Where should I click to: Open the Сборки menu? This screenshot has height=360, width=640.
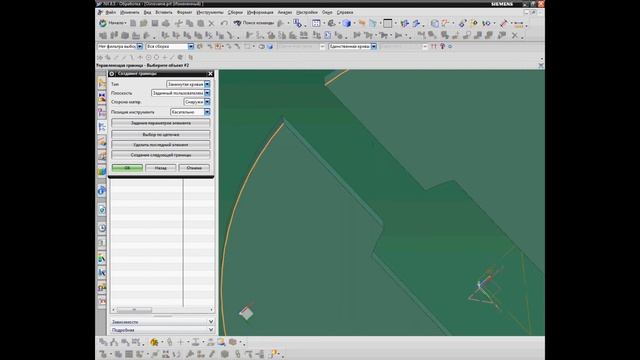(x=235, y=13)
